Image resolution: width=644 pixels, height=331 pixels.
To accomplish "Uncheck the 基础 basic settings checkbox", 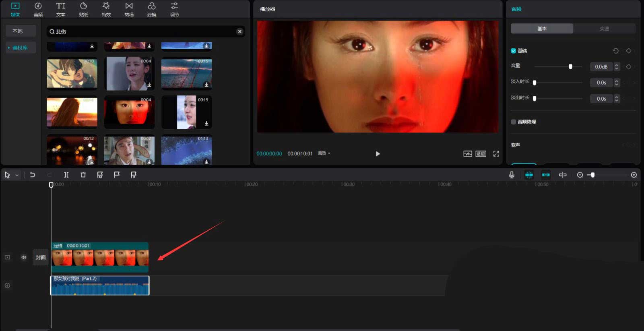I will pos(513,51).
